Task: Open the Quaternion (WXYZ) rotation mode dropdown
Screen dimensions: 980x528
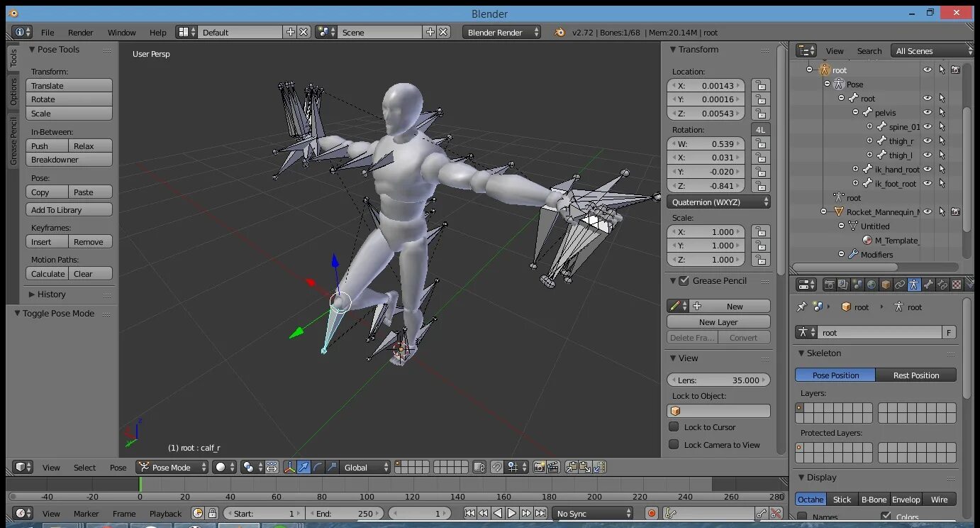Action: (718, 202)
